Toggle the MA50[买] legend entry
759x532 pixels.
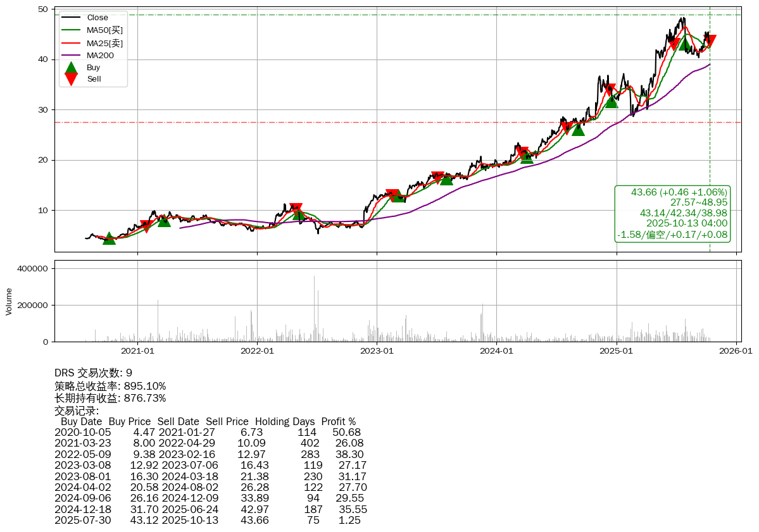(104, 30)
